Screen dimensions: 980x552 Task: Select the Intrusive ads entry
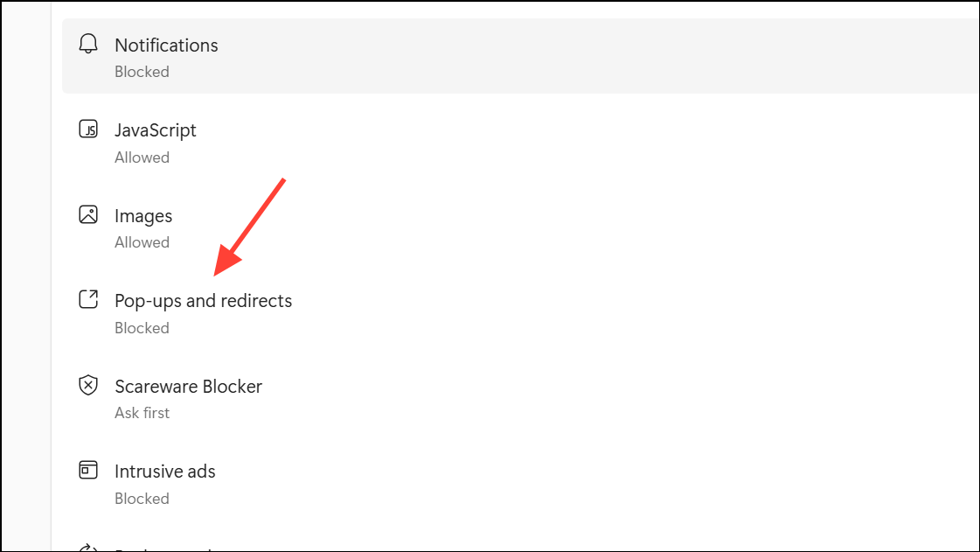coord(165,472)
